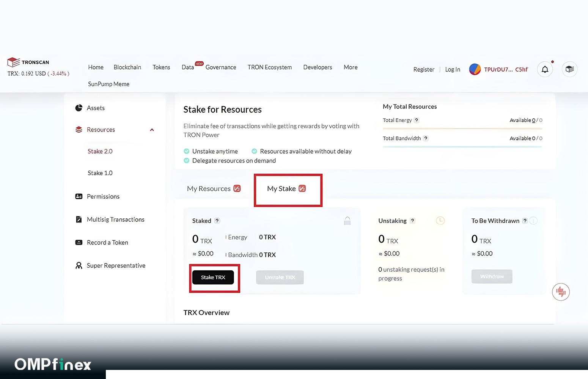This screenshot has height=379, width=588.
Task: Click the info icon beside To Be Withdrawn
Action: 533,221
